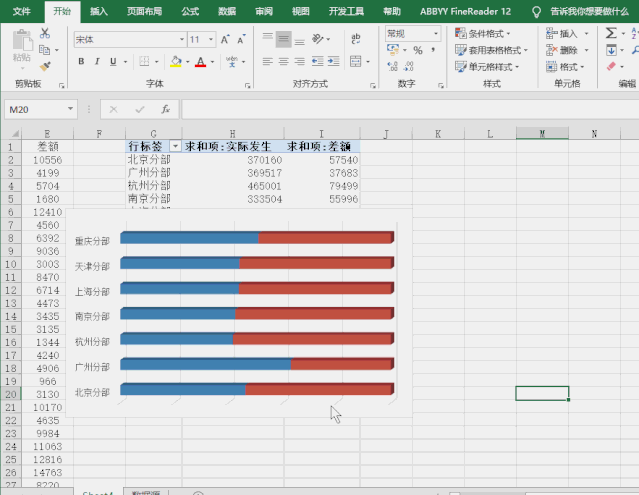Apply red font color swatch
The width and height of the screenshot is (639, 495).
[201, 62]
